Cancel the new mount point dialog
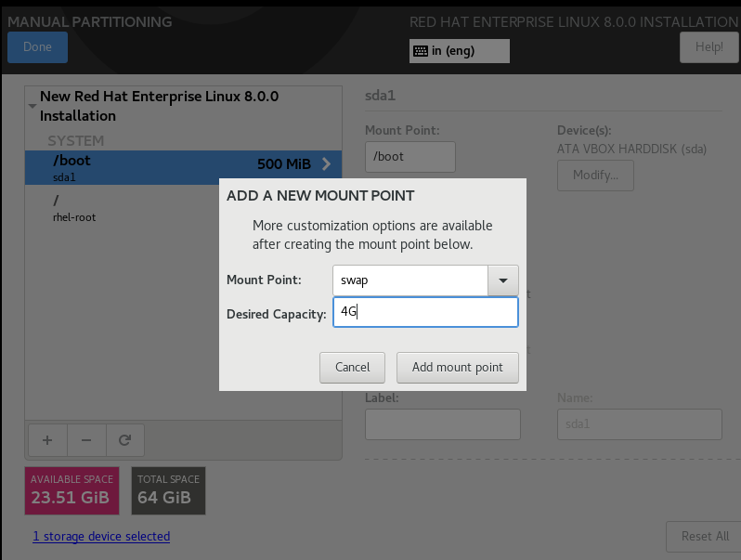Screen dimensions: 741x560 (x=352, y=367)
